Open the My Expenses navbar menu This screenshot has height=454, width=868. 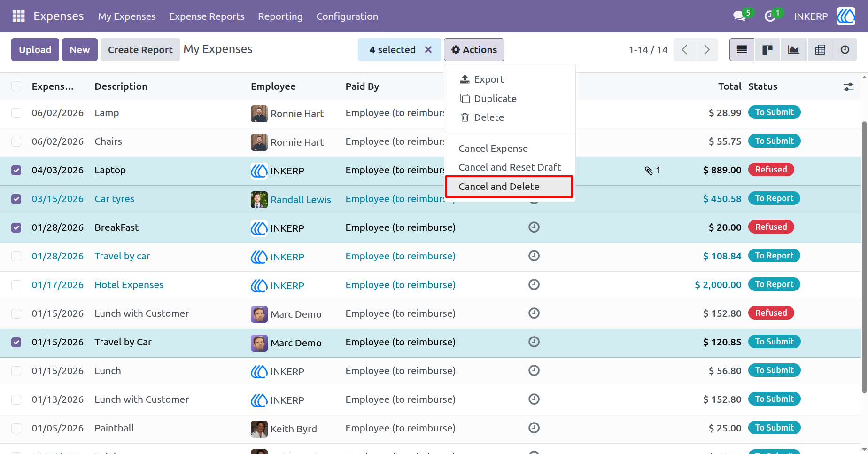[127, 16]
